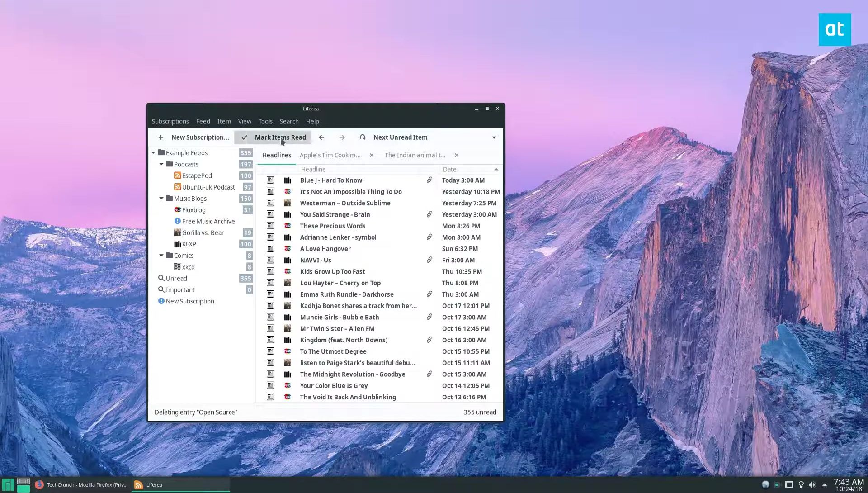Open the Feed menu

click(x=203, y=121)
